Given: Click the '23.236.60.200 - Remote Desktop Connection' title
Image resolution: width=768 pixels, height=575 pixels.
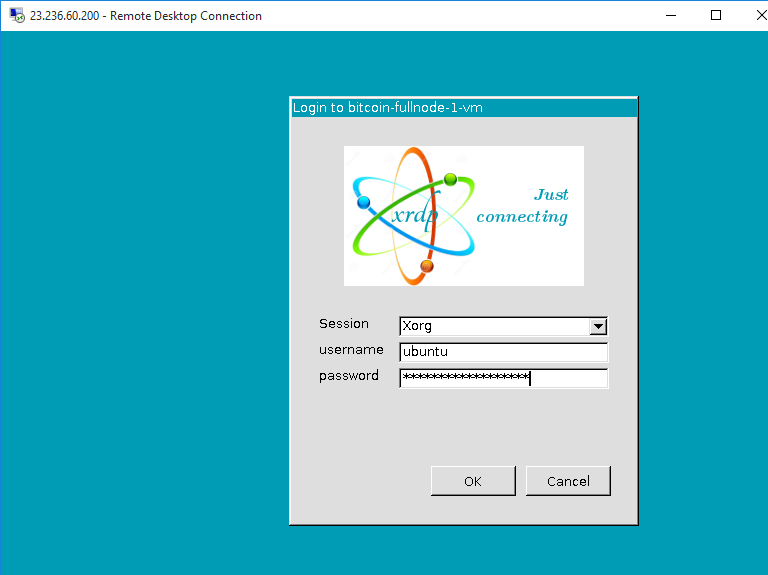Looking at the screenshot, I should 146,16.
